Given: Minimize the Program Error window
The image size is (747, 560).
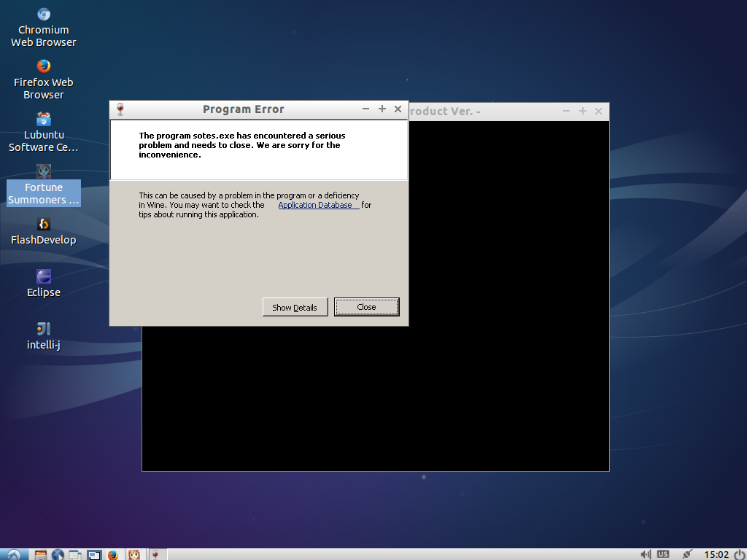Looking at the screenshot, I should click(x=365, y=109).
